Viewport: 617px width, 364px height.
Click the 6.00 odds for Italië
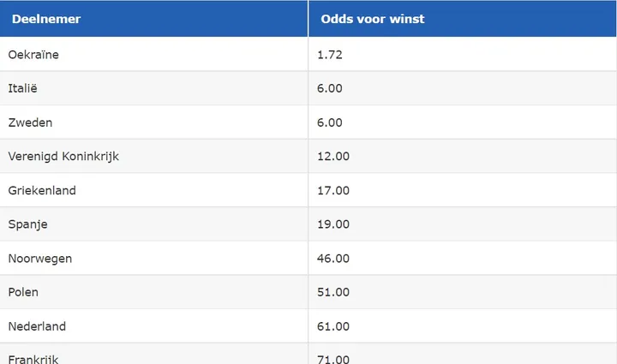(332, 88)
